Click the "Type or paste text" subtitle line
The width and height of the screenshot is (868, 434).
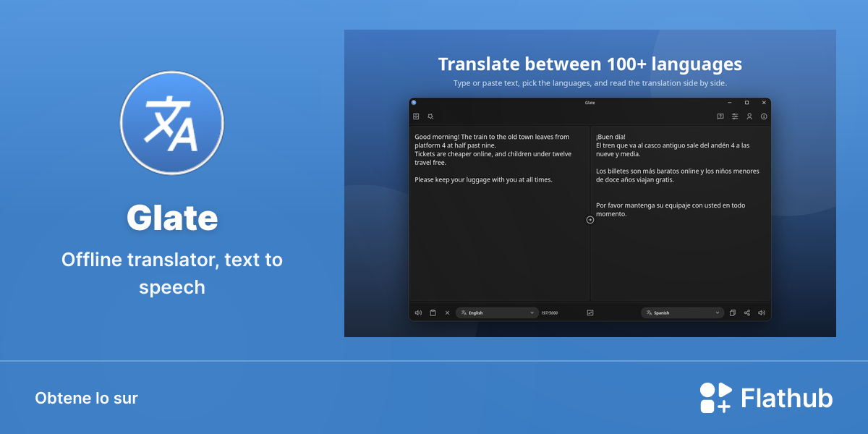(590, 83)
